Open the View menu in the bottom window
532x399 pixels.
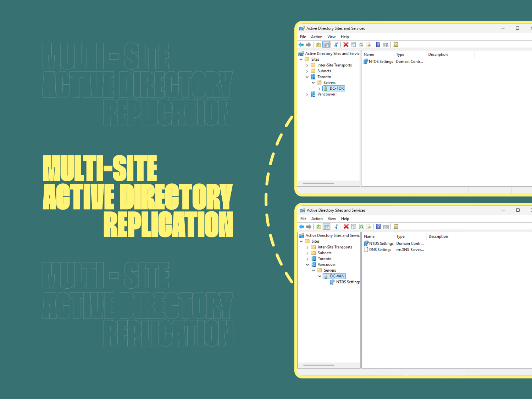click(332, 218)
